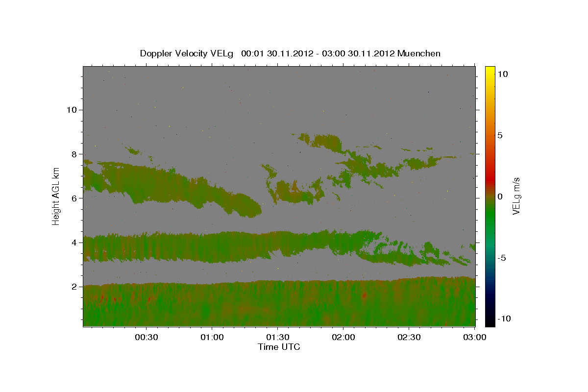
Task: Click the '03:00' time tick label
Action: coord(474,337)
